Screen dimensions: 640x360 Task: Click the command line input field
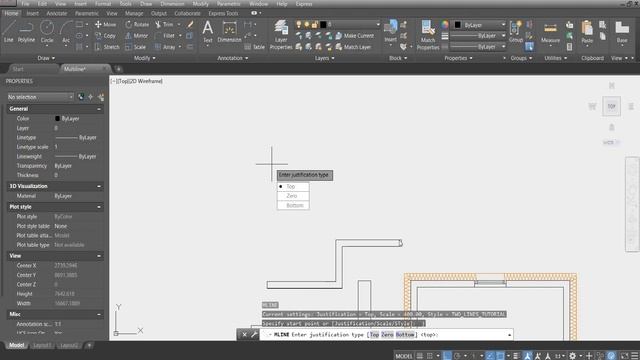(386, 335)
